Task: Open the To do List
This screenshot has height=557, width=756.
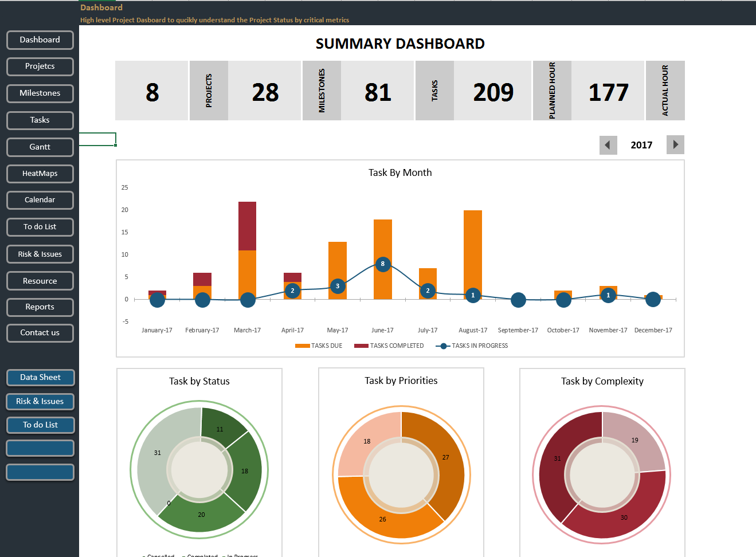Action: (x=40, y=227)
